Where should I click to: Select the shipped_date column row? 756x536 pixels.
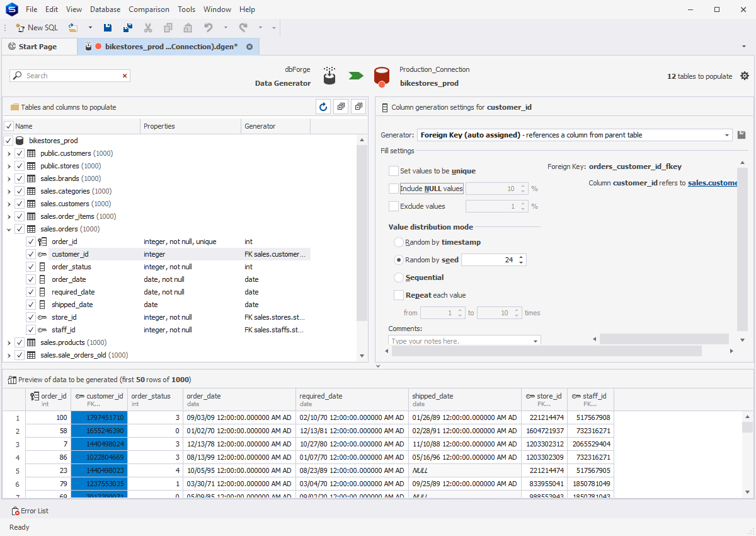[168, 305]
